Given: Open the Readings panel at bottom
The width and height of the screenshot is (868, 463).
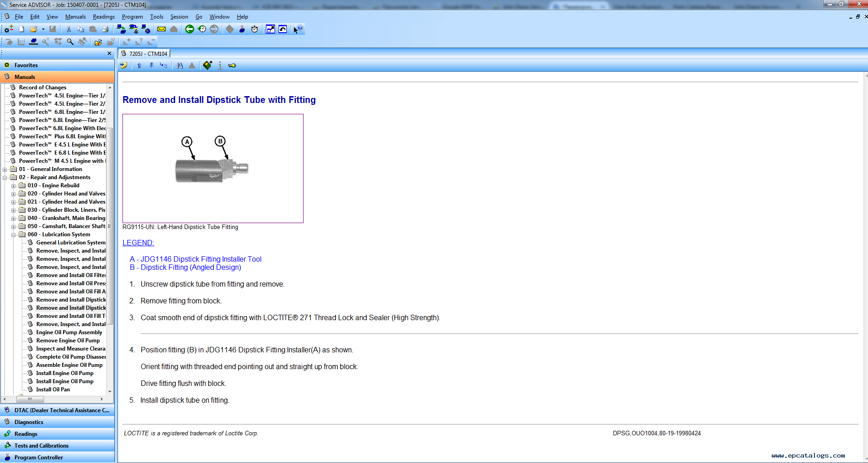Looking at the screenshot, I should tap(57, 434).
